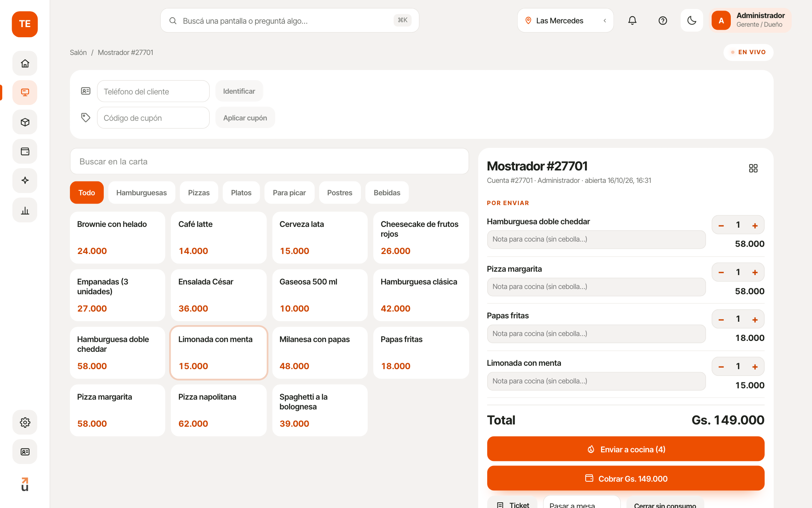Decrease Pizza margarita quantity in the order

tap(721, 272)
